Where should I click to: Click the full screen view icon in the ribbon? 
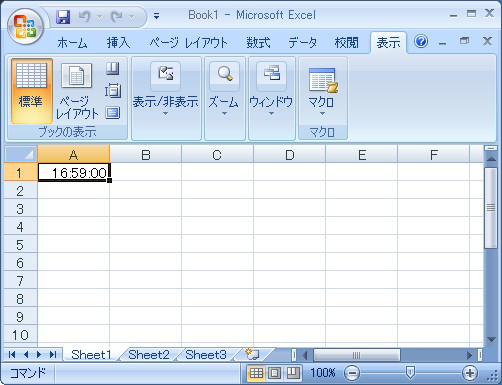tap(113, 113)
